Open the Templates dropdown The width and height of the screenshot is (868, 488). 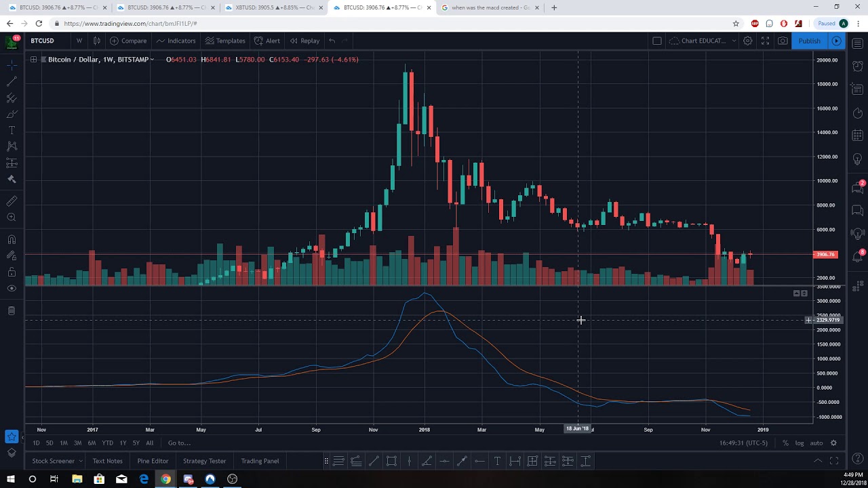225,41
